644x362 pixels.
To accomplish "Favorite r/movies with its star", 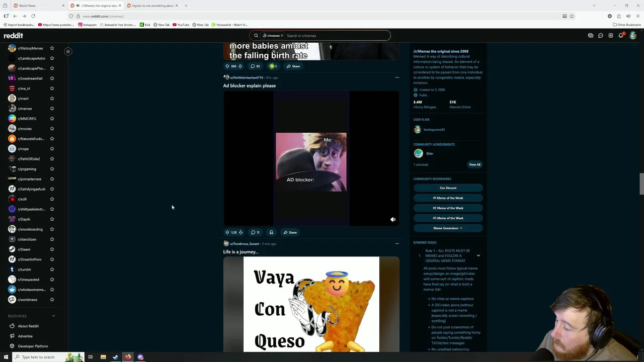I will pos(52,129).
